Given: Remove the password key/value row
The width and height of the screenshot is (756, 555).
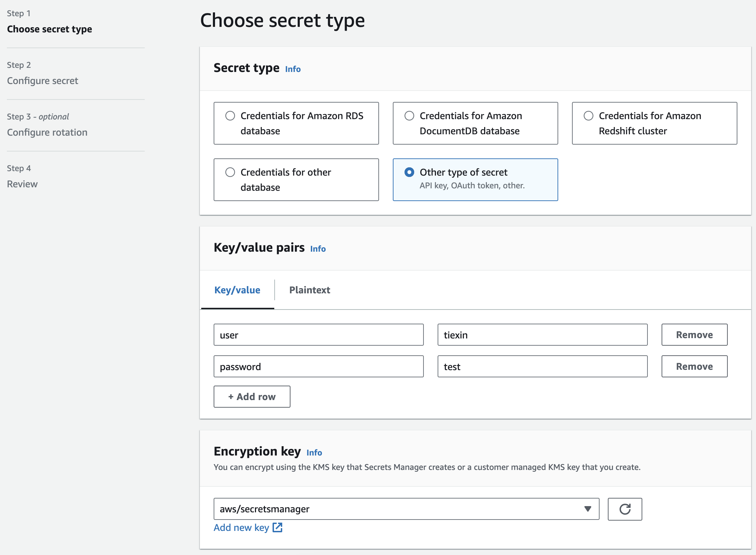Looking at the screenshot, I should (694, 366).
